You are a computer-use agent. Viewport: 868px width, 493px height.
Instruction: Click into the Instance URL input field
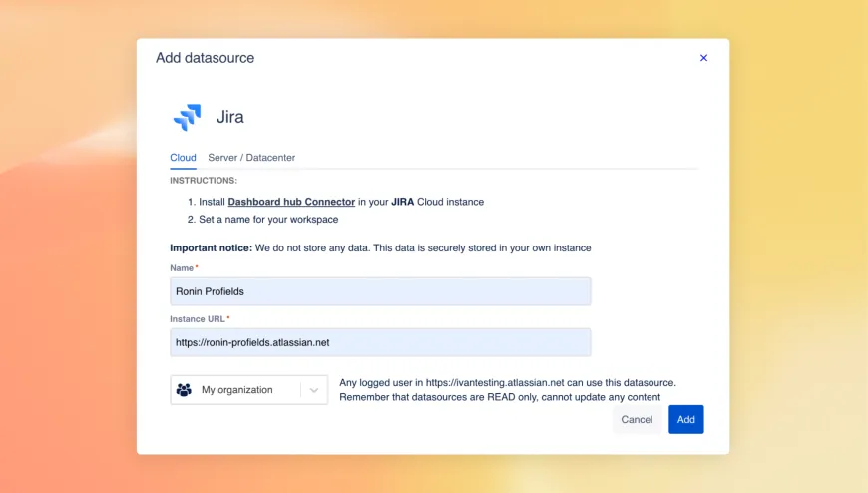(x=380, y=342)
